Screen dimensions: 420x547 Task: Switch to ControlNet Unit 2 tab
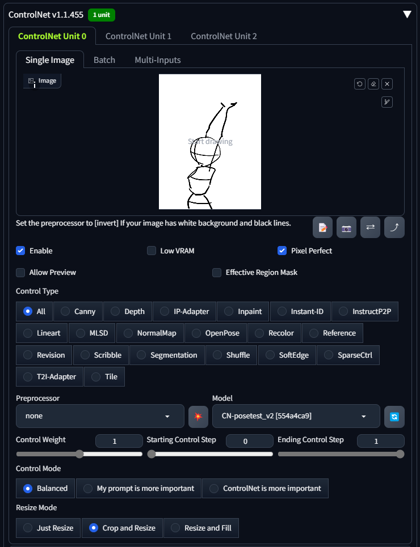(x=224, y=36)
